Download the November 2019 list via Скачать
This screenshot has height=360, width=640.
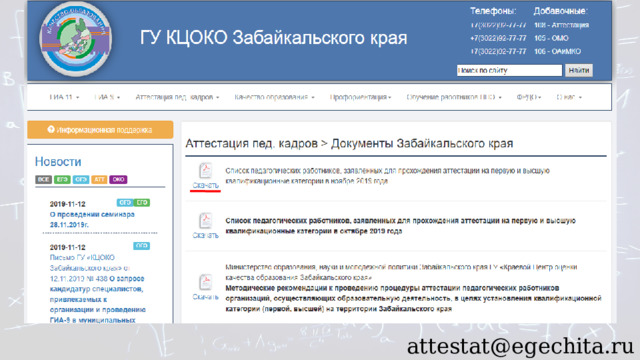[x=205, y=185]
